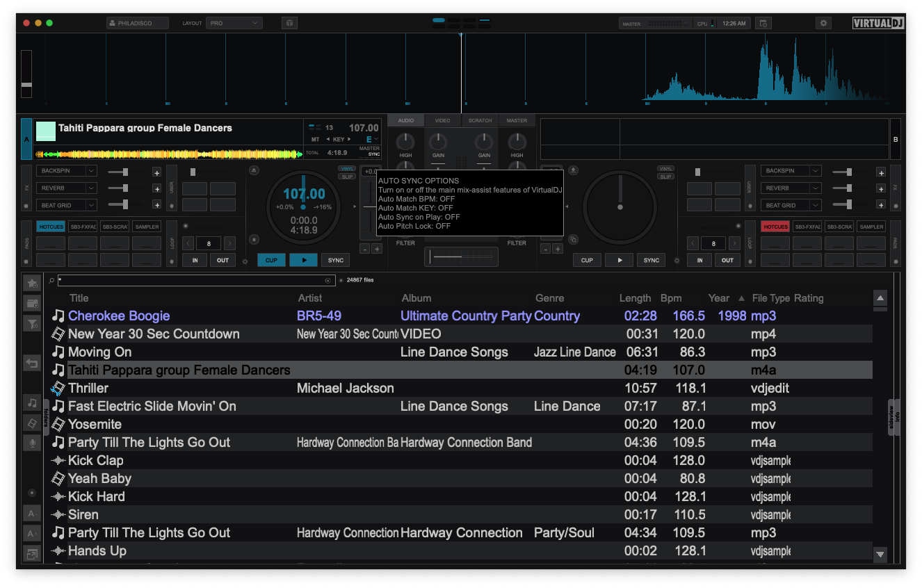Toggle VINYL mode on deck B
This screenshot has height=588, width=922.
tap(665, 169)
